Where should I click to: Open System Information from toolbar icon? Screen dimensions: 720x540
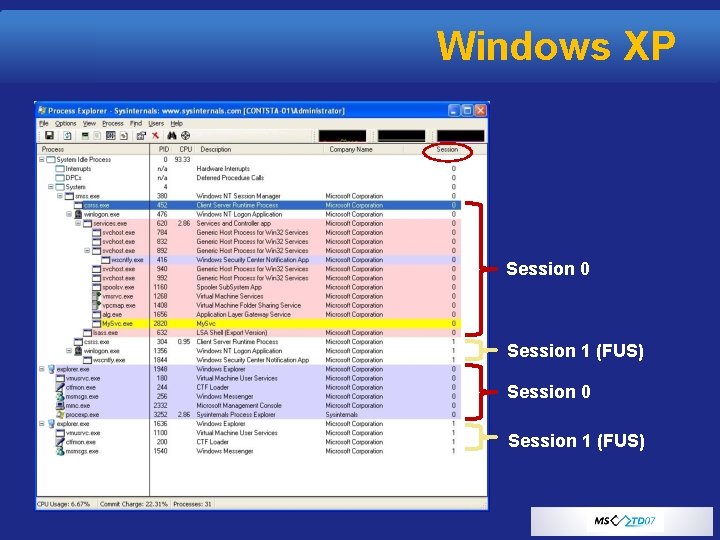click(85, 135)
